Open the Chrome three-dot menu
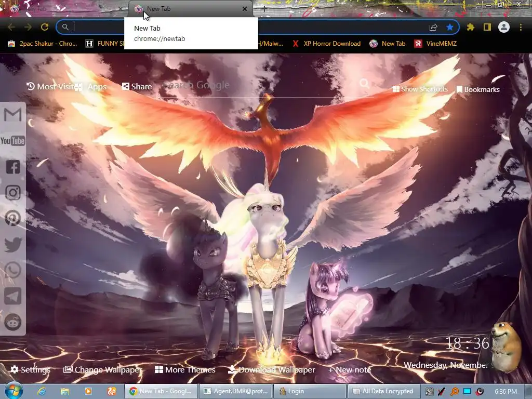The width and height of the screenshot is (532, 399). pos(521,27)
